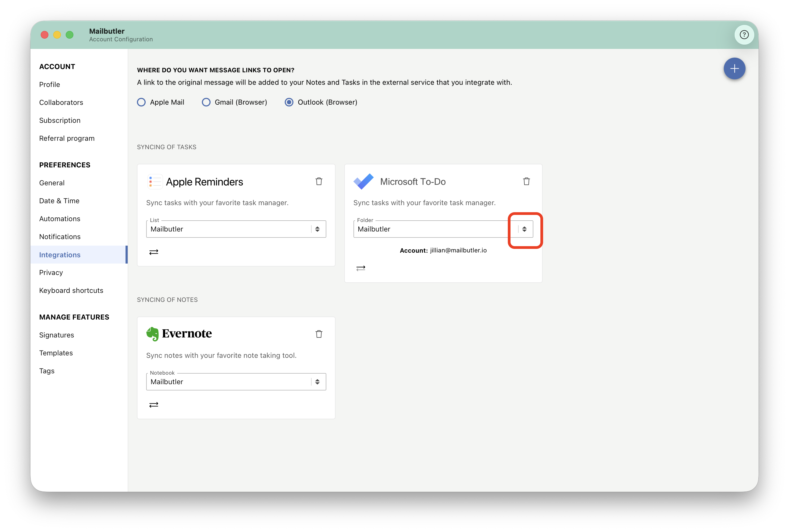Image resolution: width=789 pixels, height=532 pixels.
Task: Click the SYNCING OF TASKS heading
Action: [x=167, y=147]
